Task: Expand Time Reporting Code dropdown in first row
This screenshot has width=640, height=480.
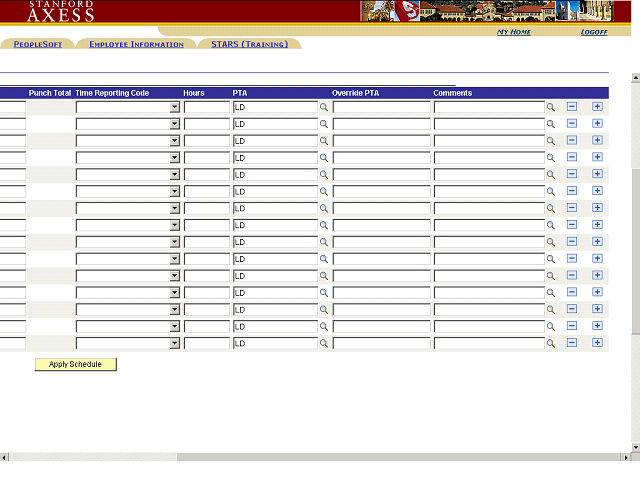Action: coord(174,107)
